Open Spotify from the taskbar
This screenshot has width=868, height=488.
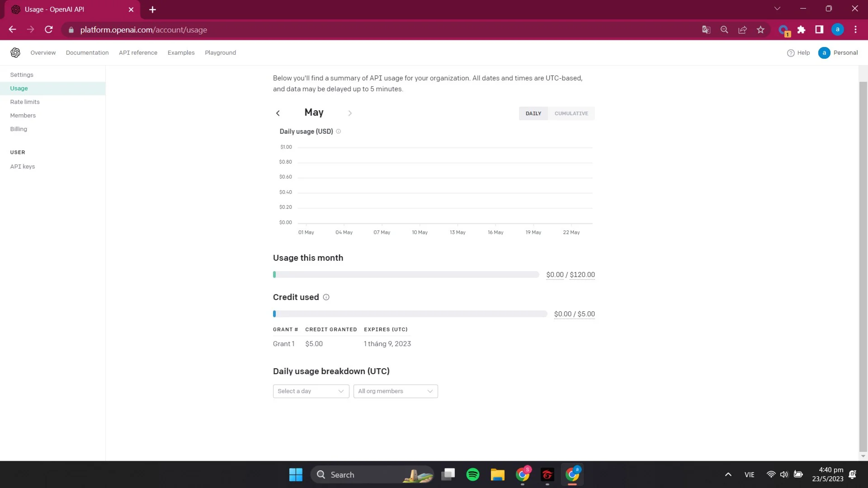(472, 474)
